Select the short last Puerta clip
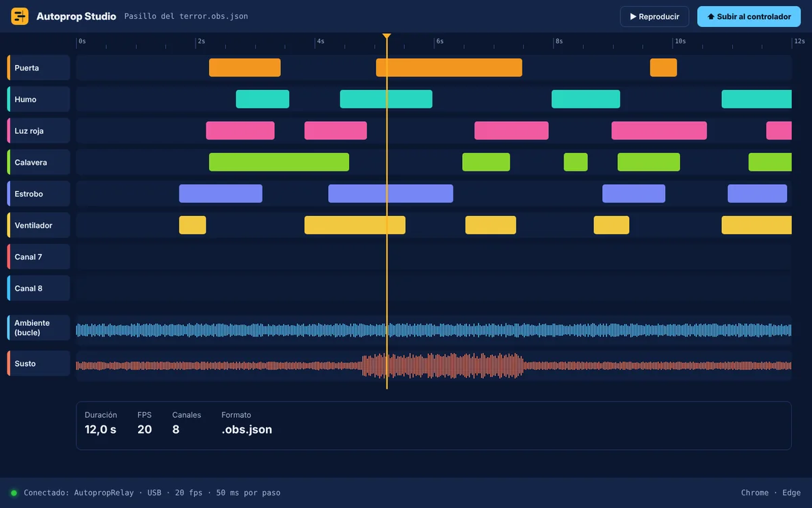Image resolution: width=812 pixels, height=508 pixels. click(x=664, y=68)
